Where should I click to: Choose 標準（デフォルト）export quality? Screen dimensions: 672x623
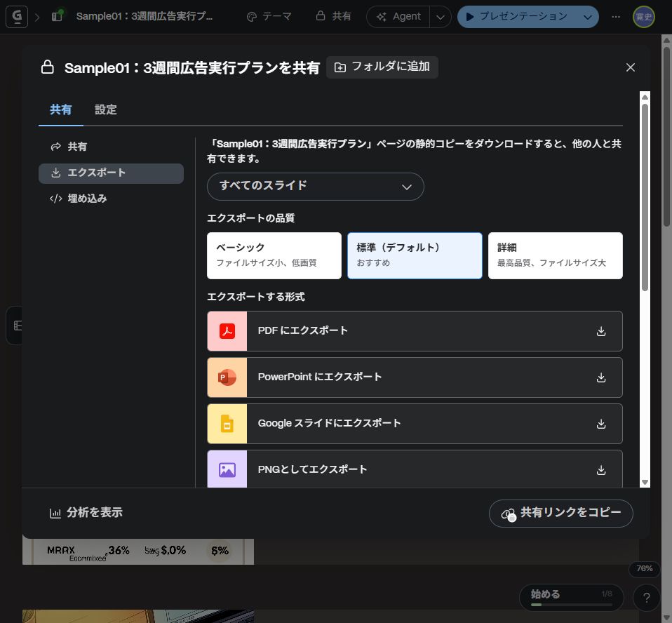pos(415,255)
